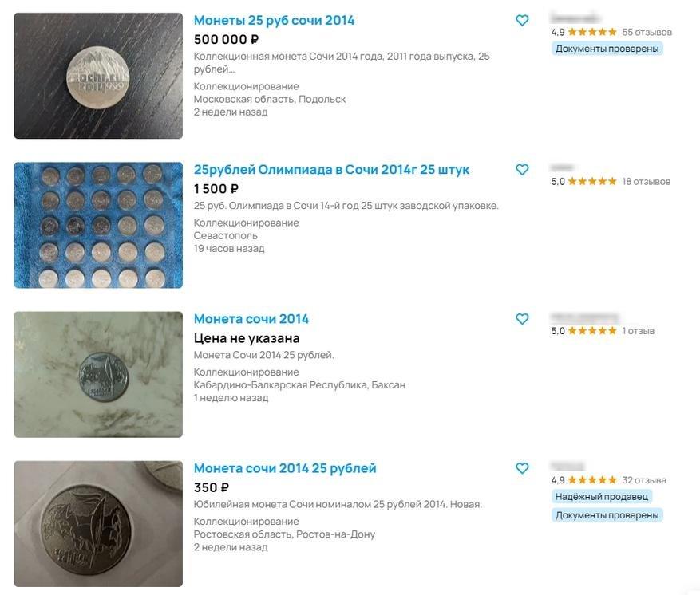Add the price-not-specified listing to favorites
Screen dimensions: 700x595
(522, 319)
